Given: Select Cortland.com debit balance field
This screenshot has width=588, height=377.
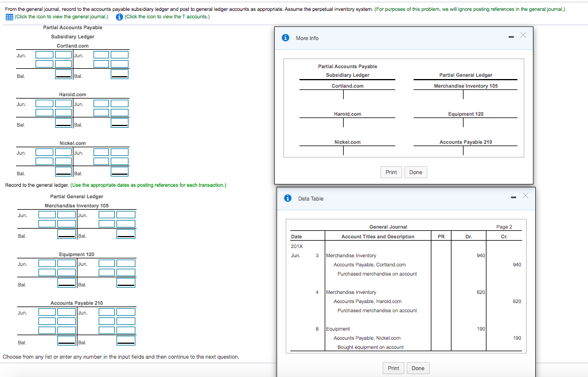Looking at the screenshot, I should (x=63, y=74).
